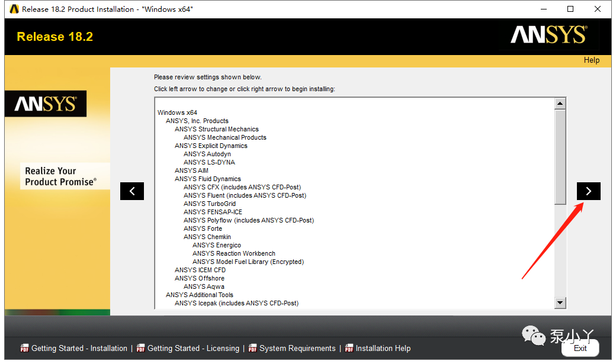Open Installation Help PDF
The height and width of the screenshot is (364, 616).
383,348
